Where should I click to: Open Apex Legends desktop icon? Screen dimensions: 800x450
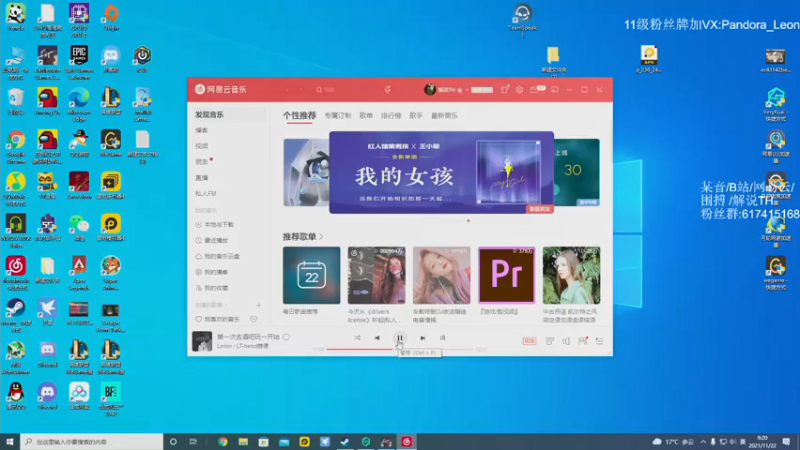coord(79,272)
